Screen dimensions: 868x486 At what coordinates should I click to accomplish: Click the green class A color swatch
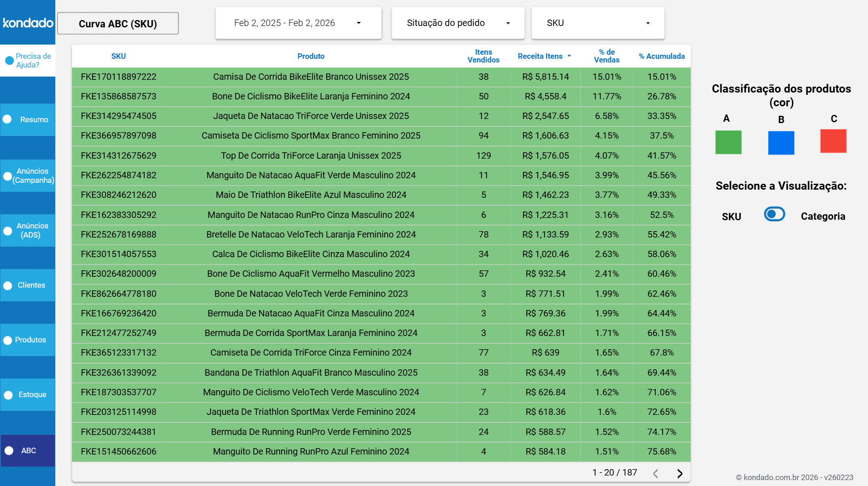click(728, 142)
